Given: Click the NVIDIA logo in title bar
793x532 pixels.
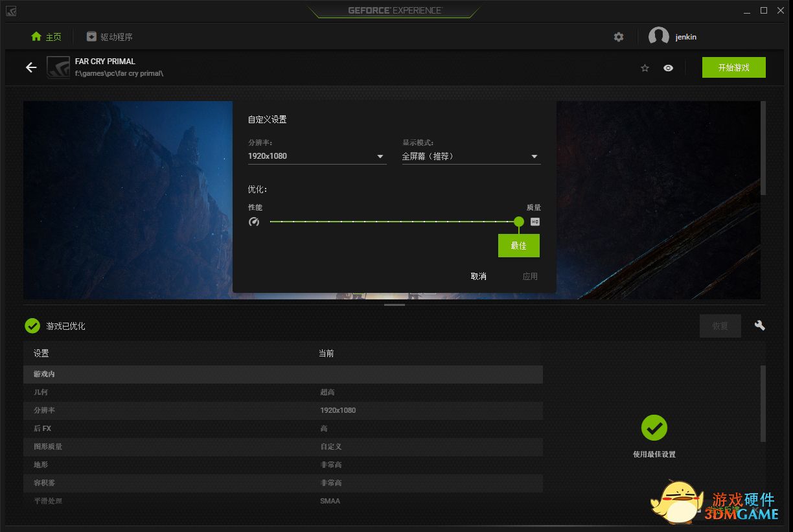Looking at the screenshot, I should click(11, 11).
